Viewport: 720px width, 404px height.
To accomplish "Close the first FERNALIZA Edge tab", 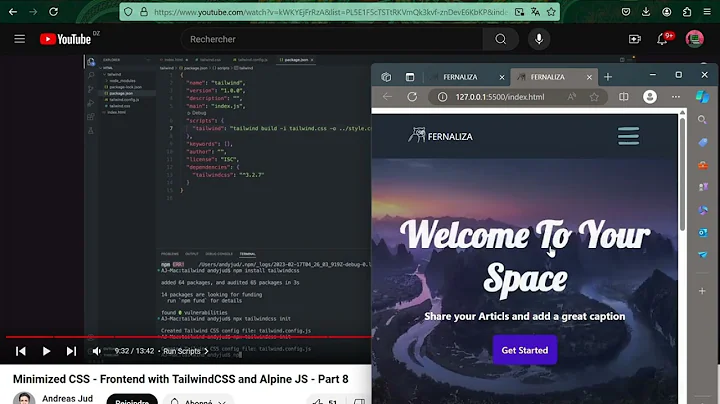I will pyautogui.click(x=502, y=77).
